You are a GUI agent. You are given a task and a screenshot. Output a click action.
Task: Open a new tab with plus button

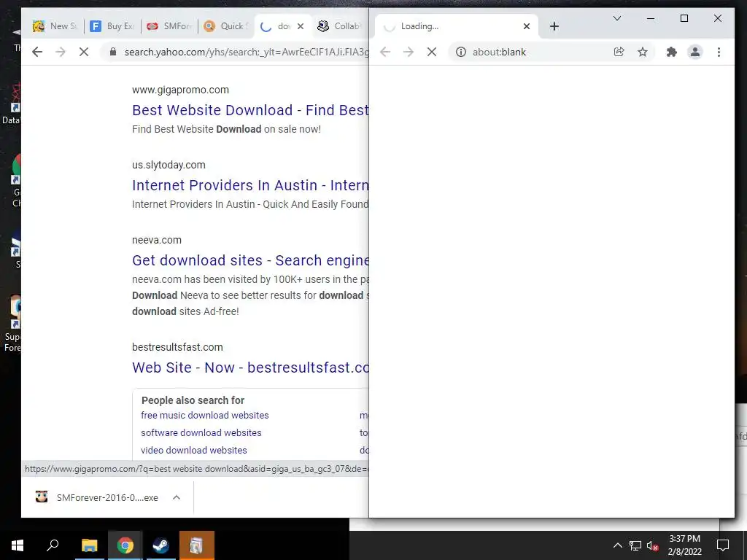coord(554,26)
